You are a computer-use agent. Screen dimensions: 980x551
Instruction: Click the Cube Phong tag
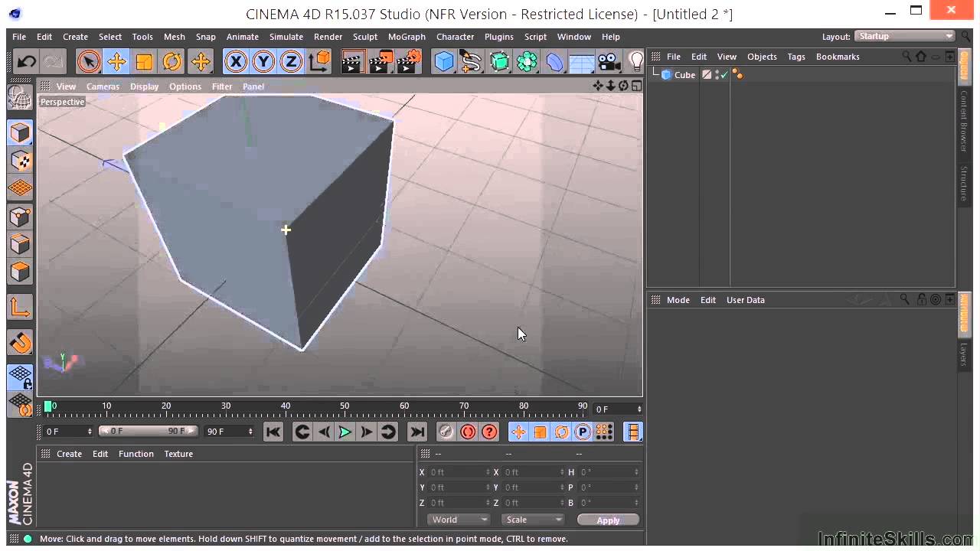point(737,75)
